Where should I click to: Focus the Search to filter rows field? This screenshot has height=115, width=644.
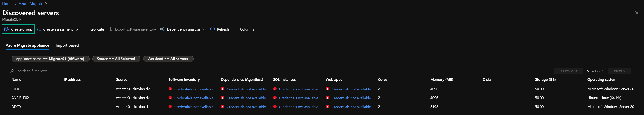pos(225,71)
